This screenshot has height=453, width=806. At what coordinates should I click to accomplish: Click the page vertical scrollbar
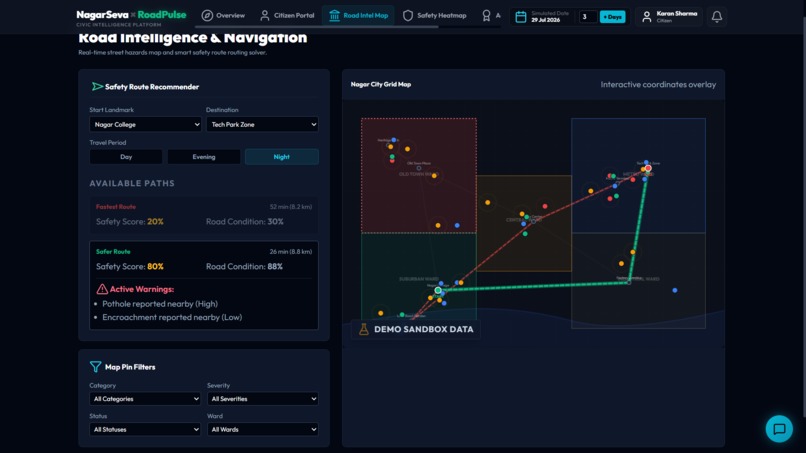click(x=803, y=216)
